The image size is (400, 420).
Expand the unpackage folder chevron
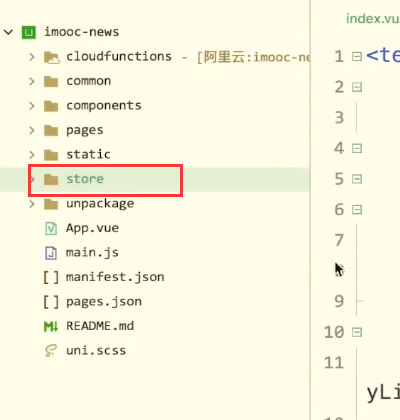click(x=32, y=204)
